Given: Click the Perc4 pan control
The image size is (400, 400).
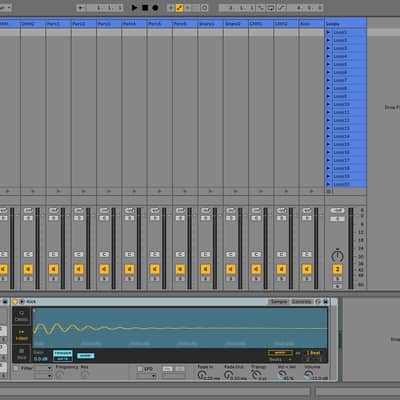Looking at the screenshot, I should (x=129, y=254).
